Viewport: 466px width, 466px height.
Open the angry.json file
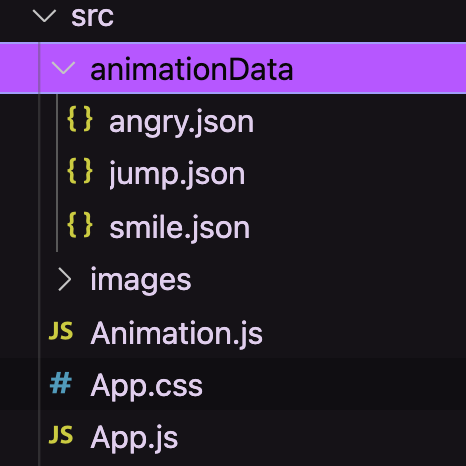182,123
